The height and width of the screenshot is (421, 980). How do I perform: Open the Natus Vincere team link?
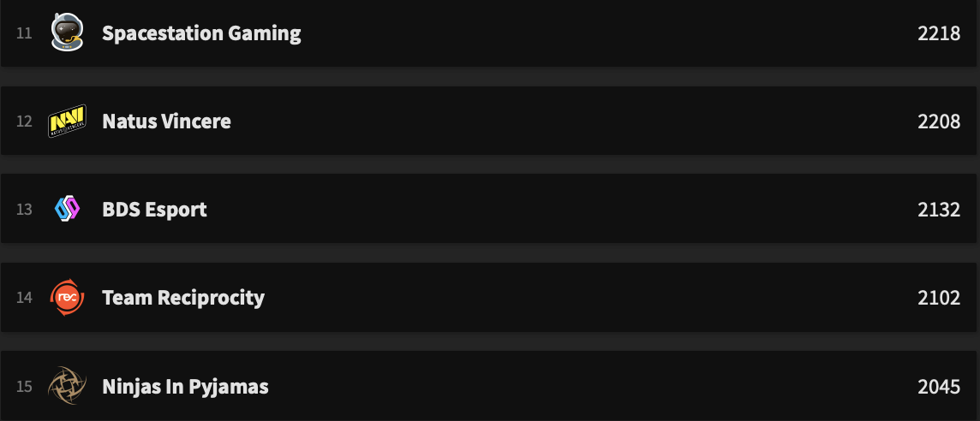click(166, 122)
